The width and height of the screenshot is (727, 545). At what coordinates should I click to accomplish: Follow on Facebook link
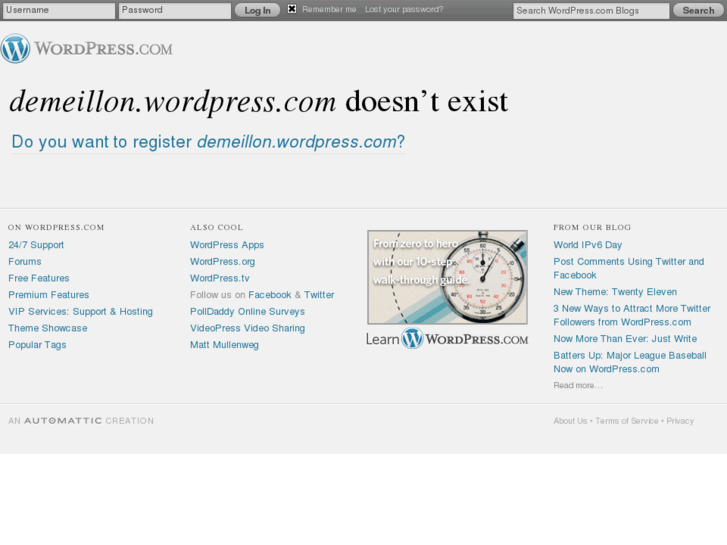270,295
